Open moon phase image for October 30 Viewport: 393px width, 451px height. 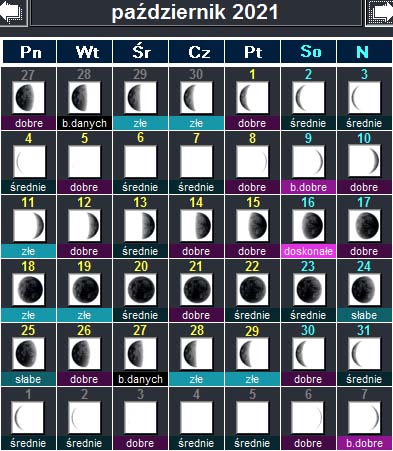[308, 354]
